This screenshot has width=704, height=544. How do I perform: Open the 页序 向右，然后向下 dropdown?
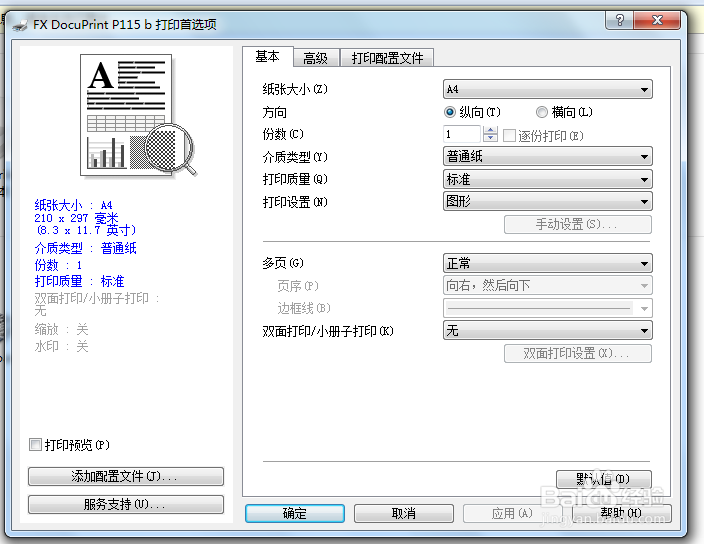coord(547,285)
